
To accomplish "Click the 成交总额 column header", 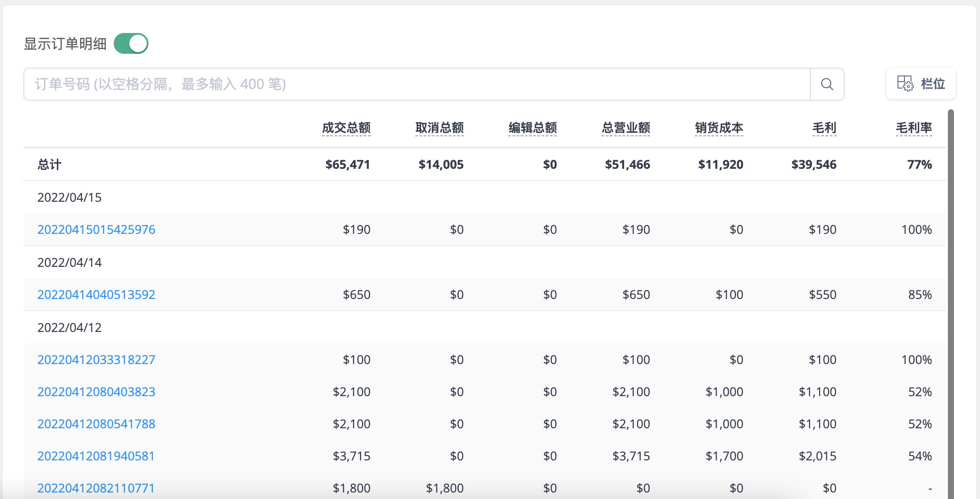I will [346, 128].
